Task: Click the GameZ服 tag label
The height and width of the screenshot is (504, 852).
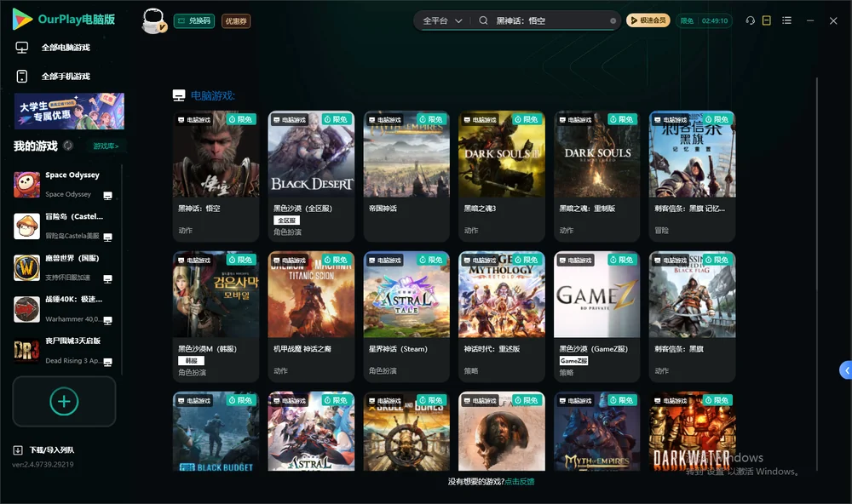Action: (x=573, y=361)
